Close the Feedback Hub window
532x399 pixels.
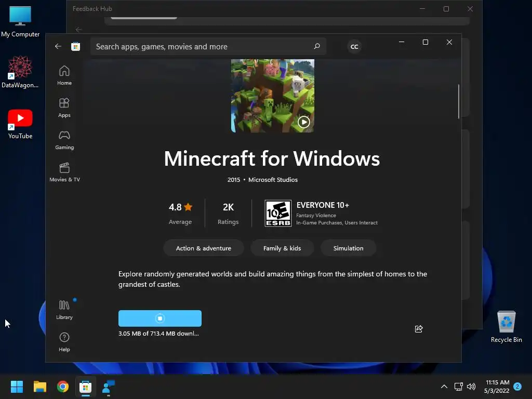point(470,9)
